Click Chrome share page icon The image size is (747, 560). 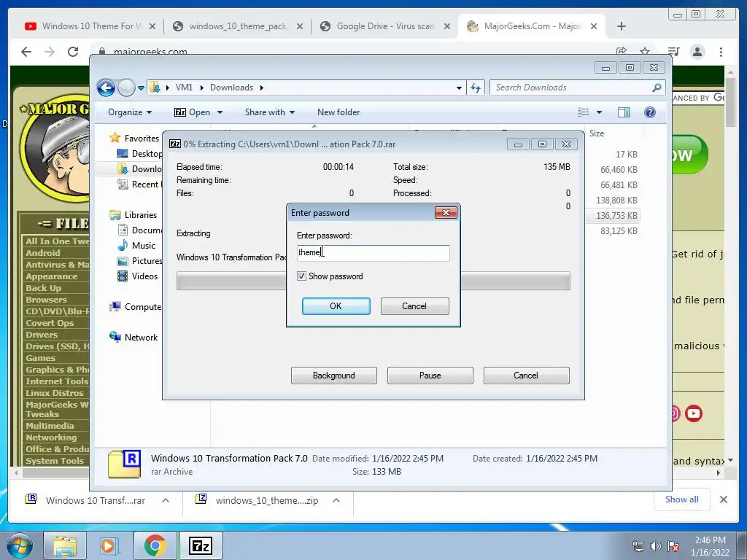pos(622,52)
